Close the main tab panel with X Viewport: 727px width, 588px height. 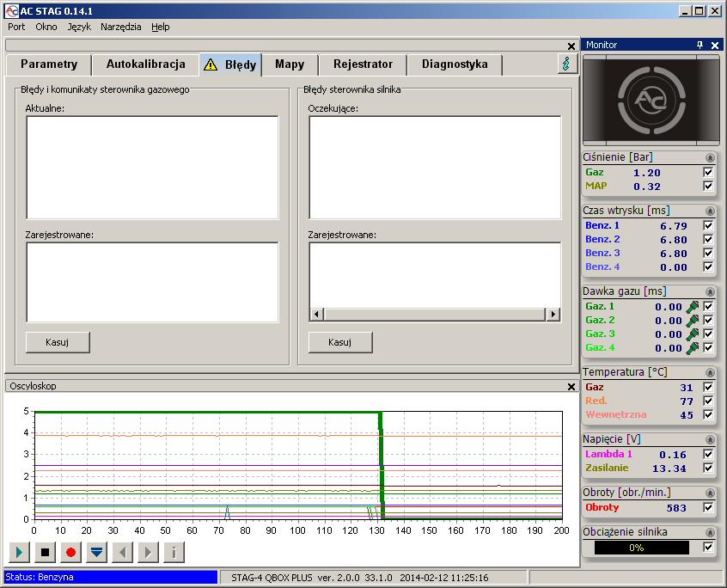tap(571, 46)
